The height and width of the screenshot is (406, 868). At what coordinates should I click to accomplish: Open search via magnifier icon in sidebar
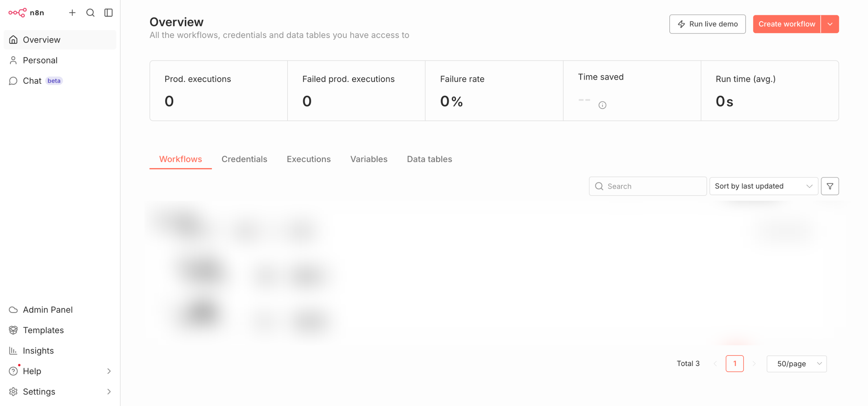pyautogui.click(x=90, y=13)
